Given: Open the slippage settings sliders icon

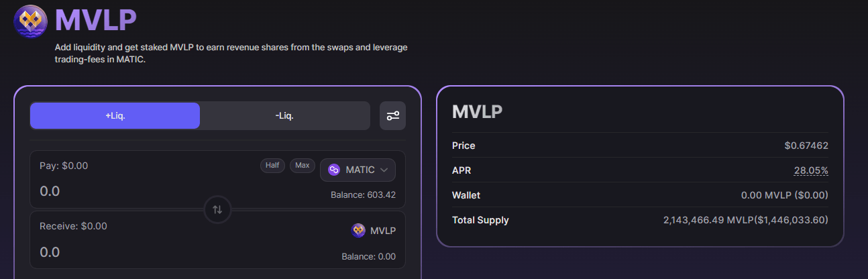Looking at the screenshot, I should click(x=392, y=115).
